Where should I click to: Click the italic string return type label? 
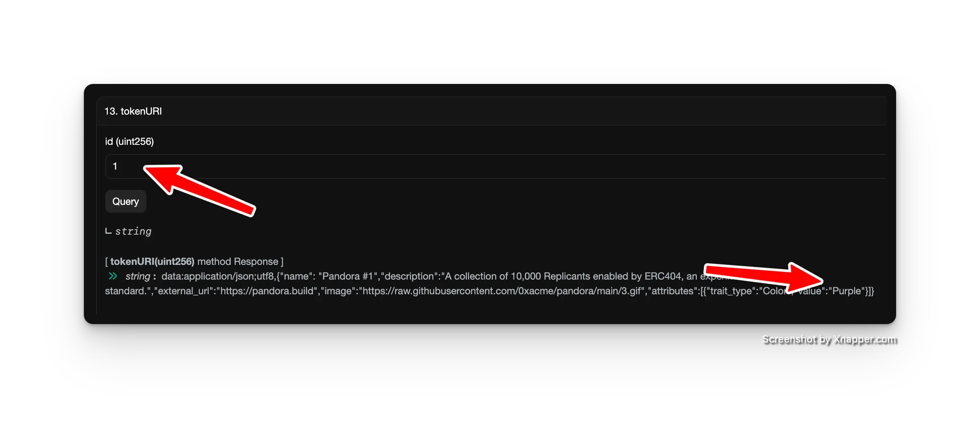click(133, 231)
